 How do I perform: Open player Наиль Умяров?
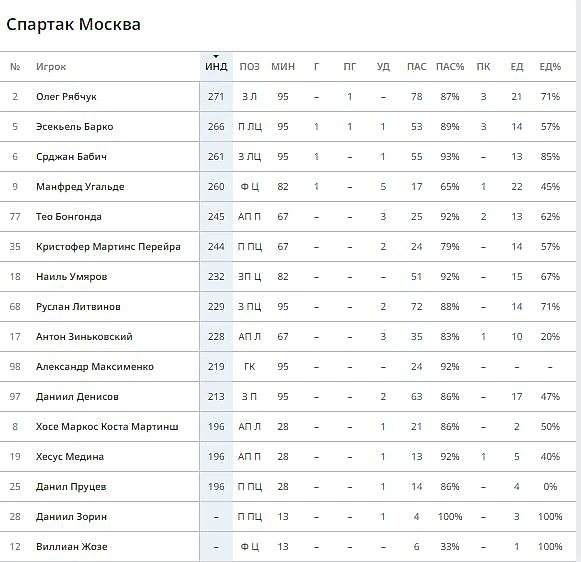point(72,277)
